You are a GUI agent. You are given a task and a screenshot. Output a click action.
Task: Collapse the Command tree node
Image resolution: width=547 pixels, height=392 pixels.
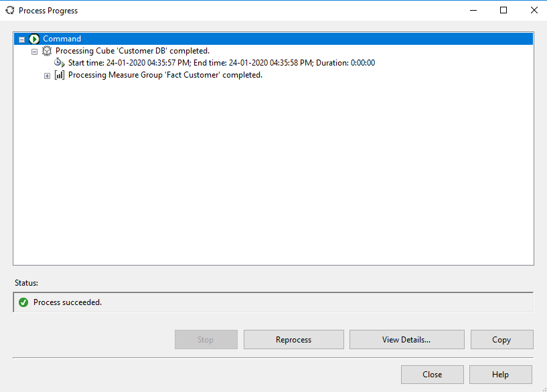point(21,38)
